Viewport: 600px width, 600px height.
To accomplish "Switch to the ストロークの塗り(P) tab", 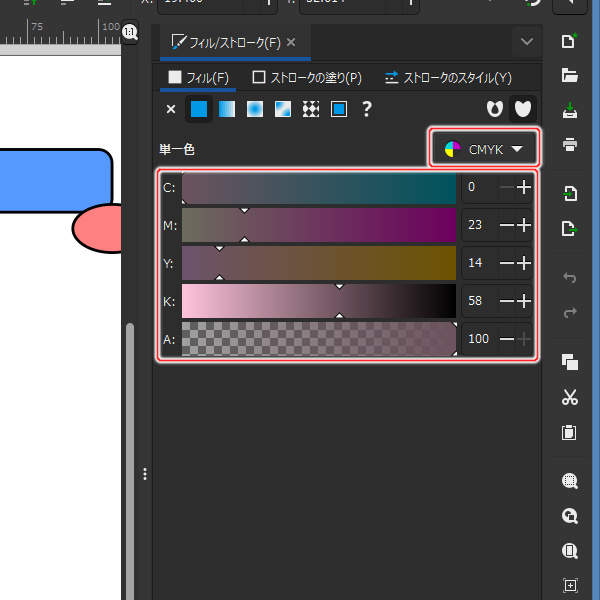I will click(x=307, y=77).
